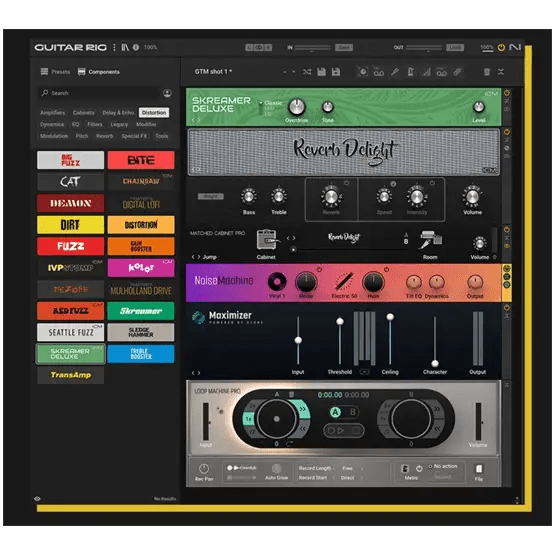This screenshot has height=555, width=555.
Task: Select the Electric 50 hum source icon
Action: click(344, 282)
